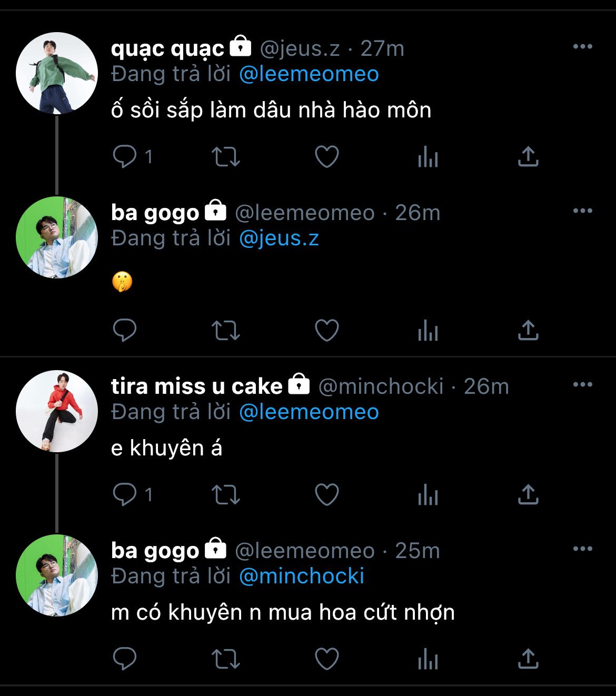Viewport: 616px width, 696px height.
Task: Open more options on ba gogo's emoji reply
Action: click(x=582, y=211)
